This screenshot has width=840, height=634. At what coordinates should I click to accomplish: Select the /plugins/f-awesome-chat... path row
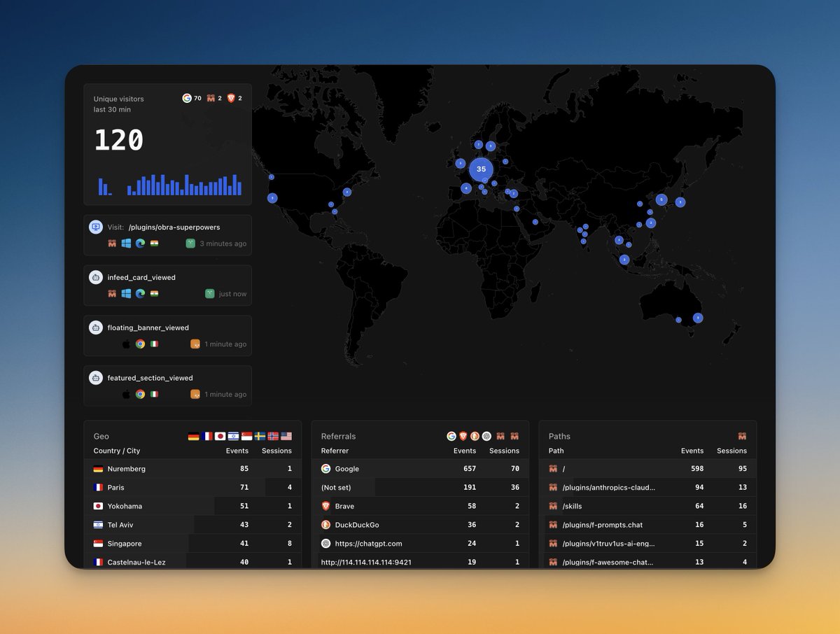[x=647, y=561]
